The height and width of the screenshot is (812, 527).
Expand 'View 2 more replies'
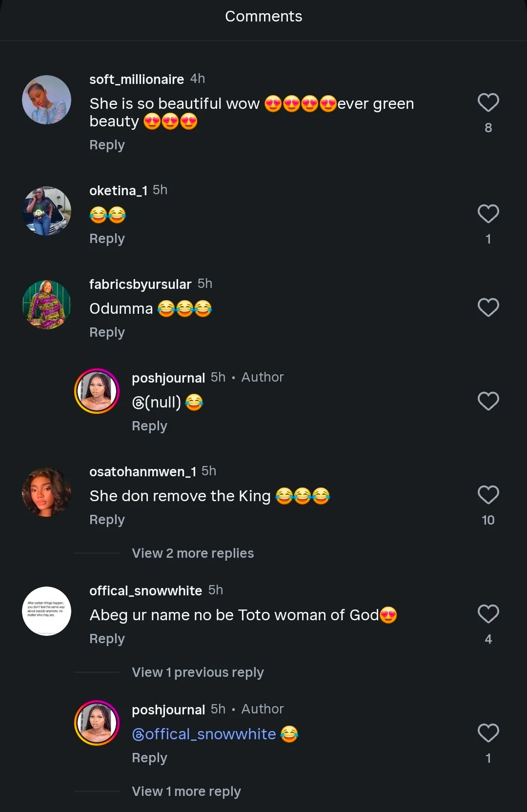(193, 553)
